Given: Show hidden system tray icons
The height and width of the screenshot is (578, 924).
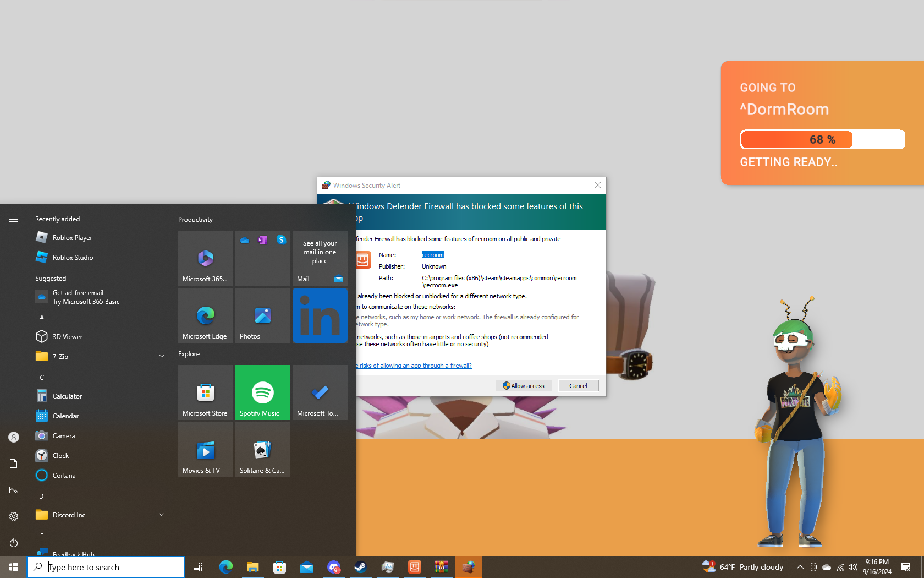Looking at the screenshot, I should pyautogui.click(x=800, y=567).
